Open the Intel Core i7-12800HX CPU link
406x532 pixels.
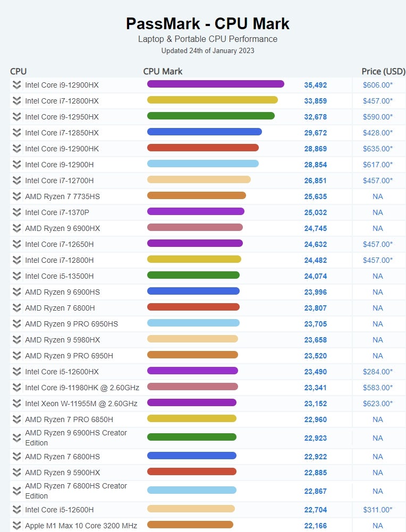(62, 101)
